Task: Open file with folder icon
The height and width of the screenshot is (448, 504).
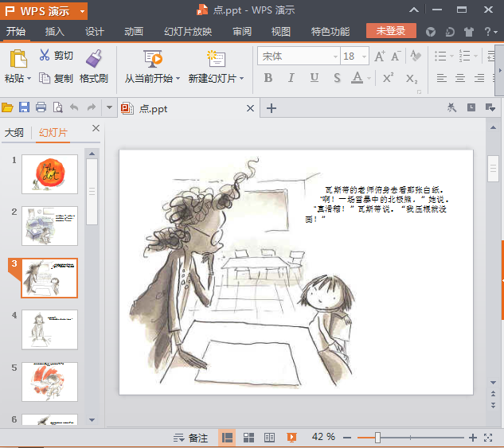Action: coord(7,107)
